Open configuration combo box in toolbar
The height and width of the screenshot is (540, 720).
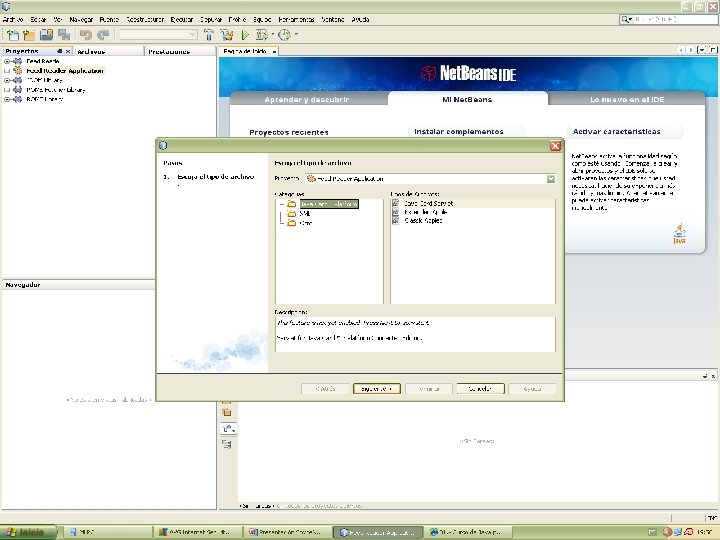pyautogui.click(x=158, y=34)
